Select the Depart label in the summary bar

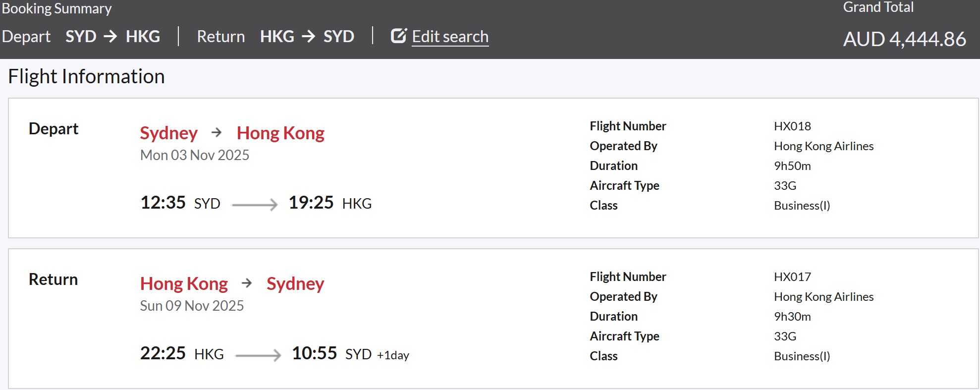click(x=26, y=37)
